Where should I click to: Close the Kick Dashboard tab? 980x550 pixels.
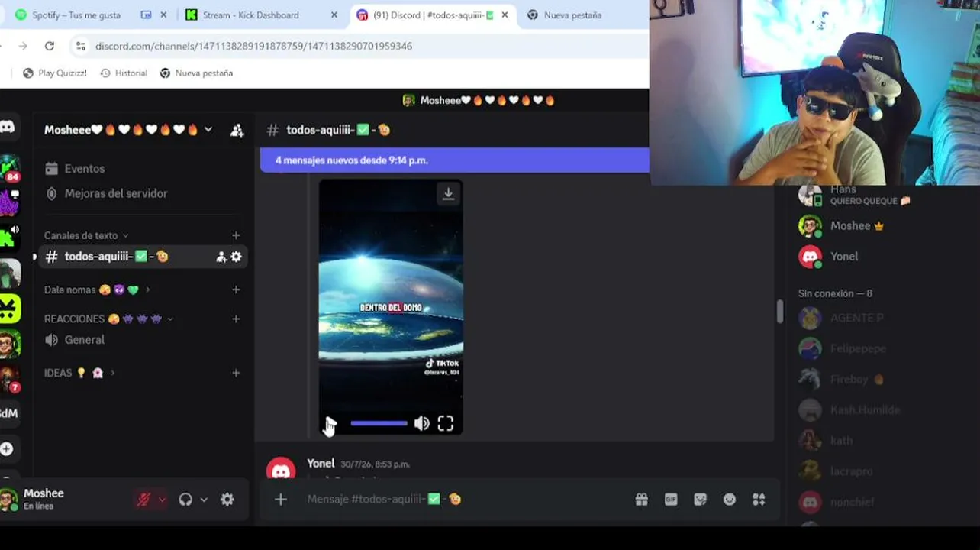coord(334,15)
